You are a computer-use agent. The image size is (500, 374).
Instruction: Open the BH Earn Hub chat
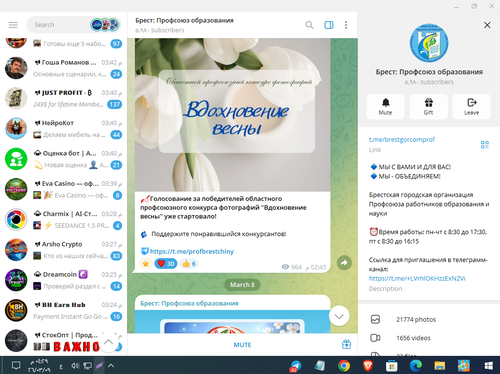click(x=63, y=311)
